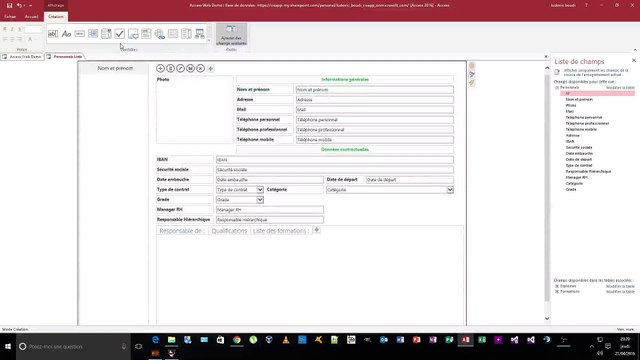Select Nom et prénom in field list
The height and width of the screenshot is (360, 640).
tap(579, 100)
